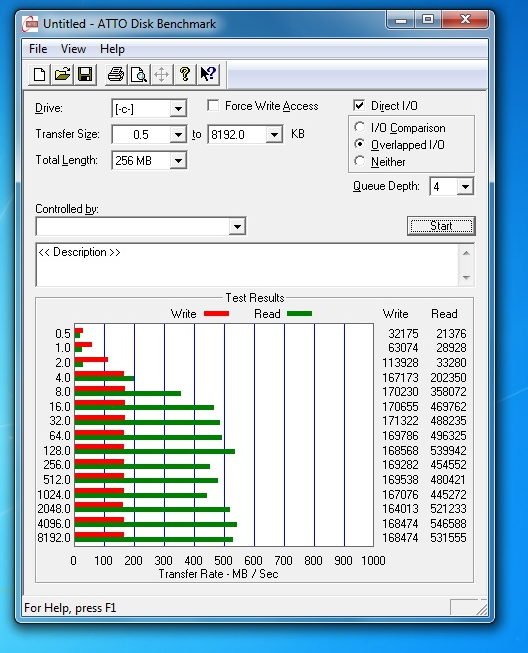Activate context help pointer icon
Screen dimensions: 528x653
[x=208, y=75]
